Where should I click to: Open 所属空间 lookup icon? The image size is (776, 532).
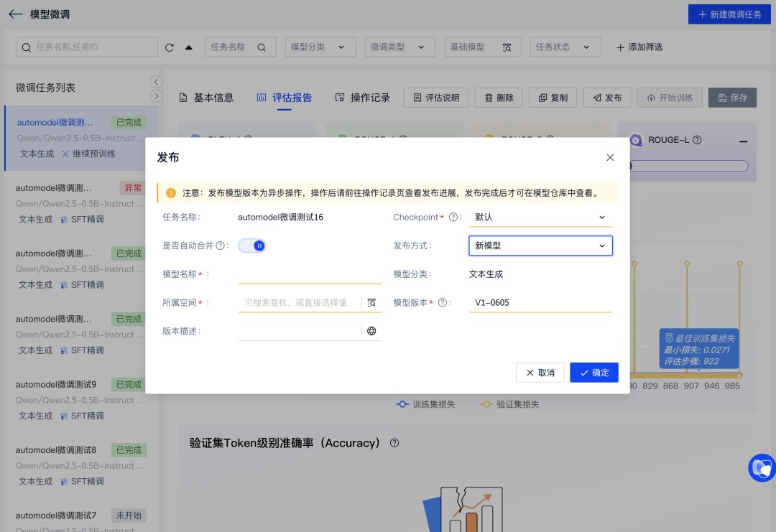371,302
